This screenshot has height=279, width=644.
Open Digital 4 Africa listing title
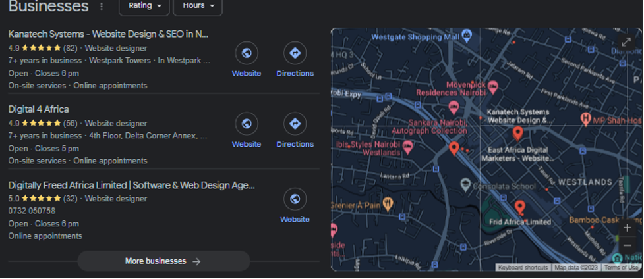click(x=39, y=109)
